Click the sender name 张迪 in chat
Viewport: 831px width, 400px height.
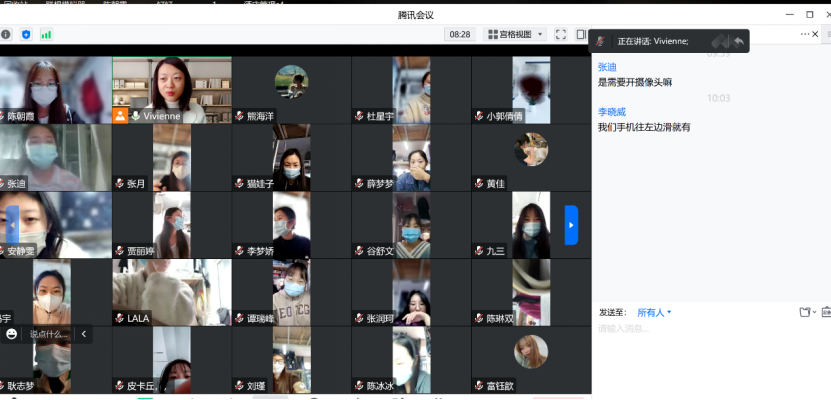click(x=607, y=67)
